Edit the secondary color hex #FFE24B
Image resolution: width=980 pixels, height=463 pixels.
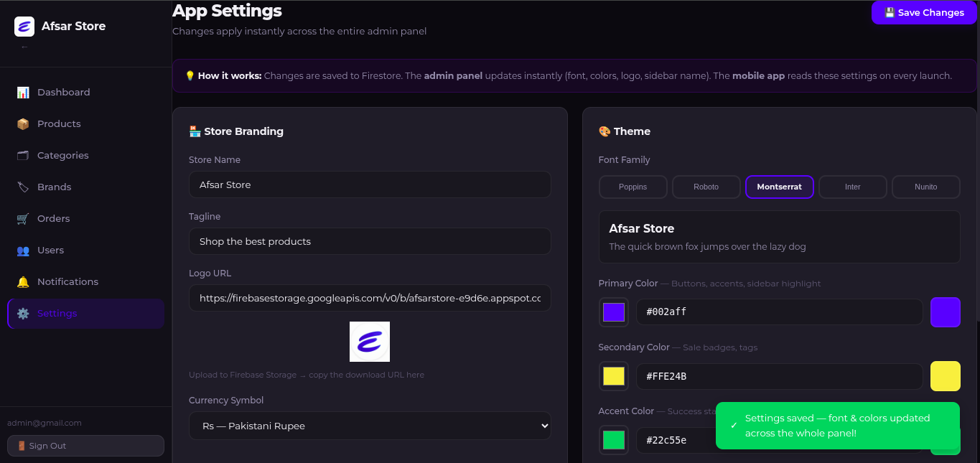click(780, 376)
